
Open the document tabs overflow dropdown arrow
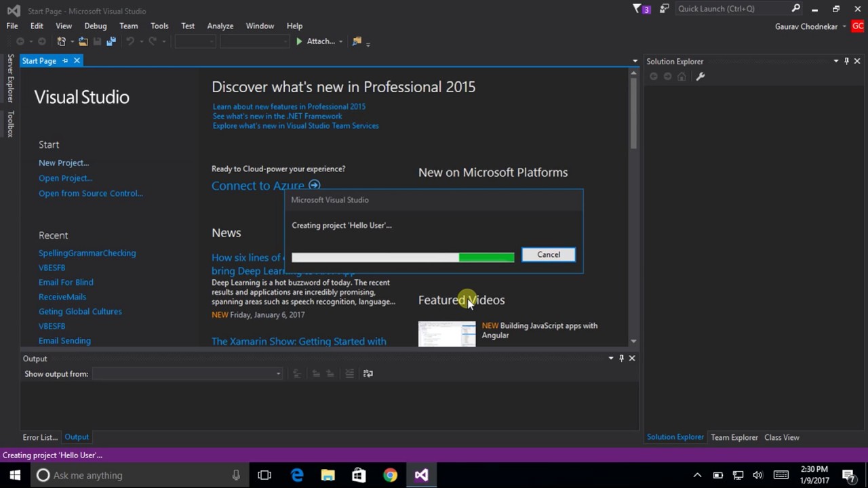tap(635, 61)
